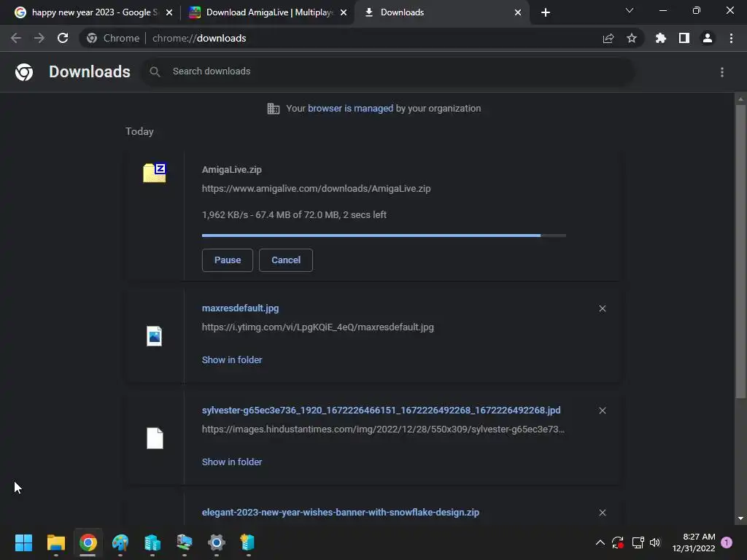Open the Settings gear taskbar app
Image resolution: width=747 pixels, height=560 pixels.
point(216,542)
